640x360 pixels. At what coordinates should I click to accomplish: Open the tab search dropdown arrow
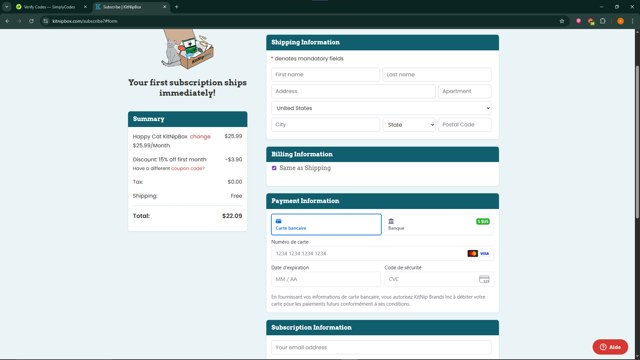[x=7, y=7]
